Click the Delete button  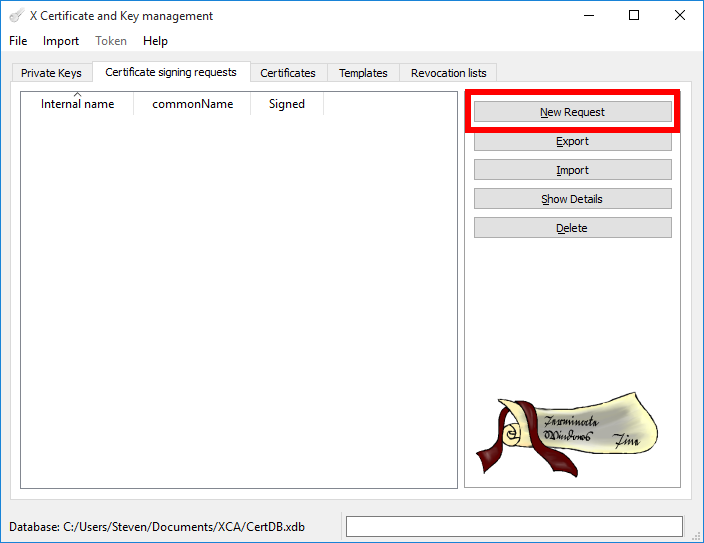(572, 228)
